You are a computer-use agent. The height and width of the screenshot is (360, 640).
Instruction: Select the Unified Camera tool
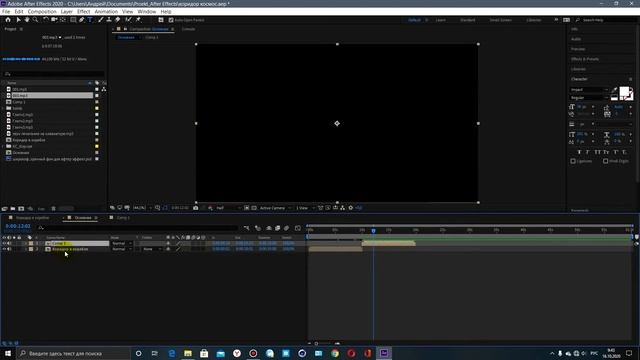[54, 20]
